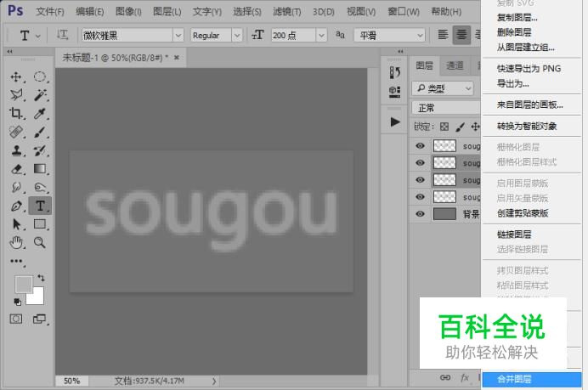
Task: Open the 正常 blend mode dropdown
Action: pyautogui.click(x=446, y=108)
